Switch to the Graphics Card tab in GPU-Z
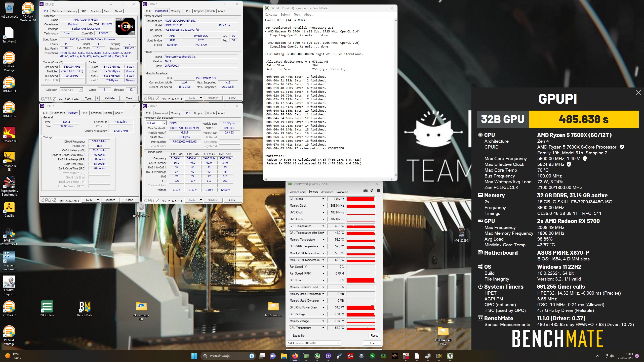This screenshot has height=362, width=644. tap(297, 192)
